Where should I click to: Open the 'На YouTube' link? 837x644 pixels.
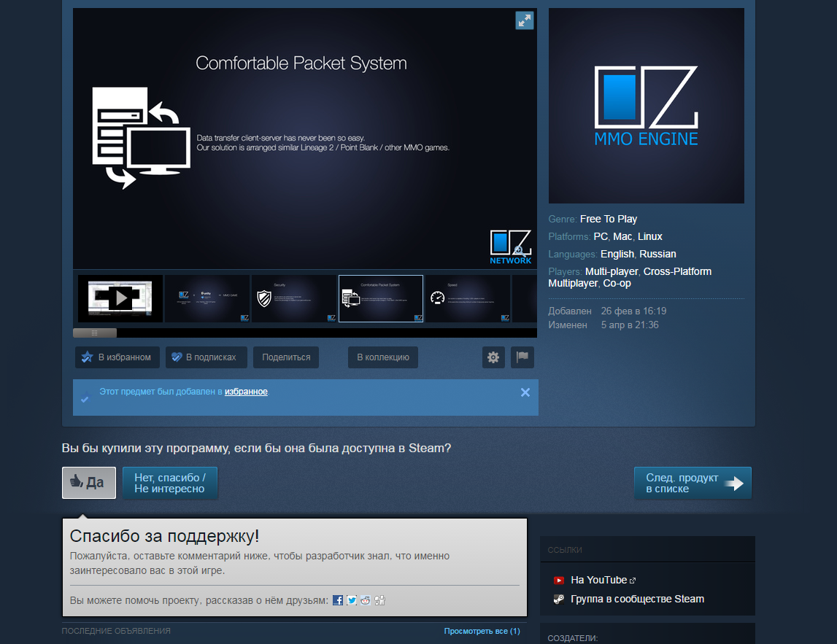pyautogui.click(x=599, y=580)
